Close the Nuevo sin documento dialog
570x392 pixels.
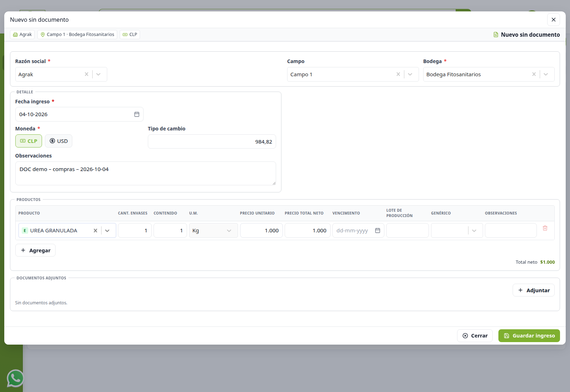554,20
